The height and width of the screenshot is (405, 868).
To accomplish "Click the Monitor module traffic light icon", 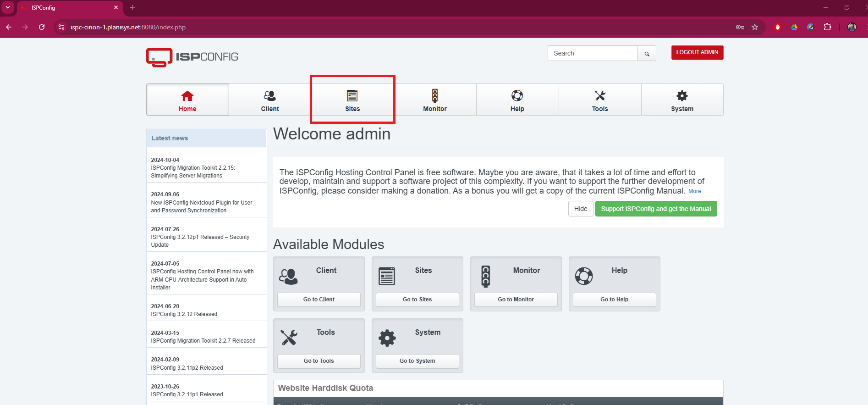I will [486, 276].
